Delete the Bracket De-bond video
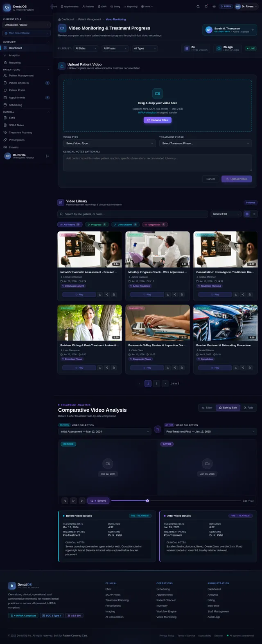Screen dimensions: 262x644 (250, 368)
